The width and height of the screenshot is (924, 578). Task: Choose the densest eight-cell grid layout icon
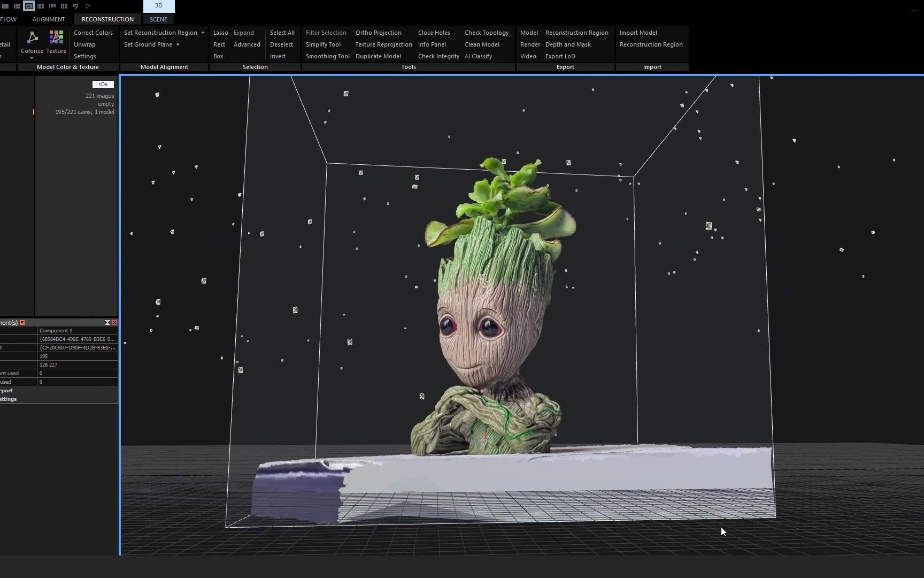point(64,6)
